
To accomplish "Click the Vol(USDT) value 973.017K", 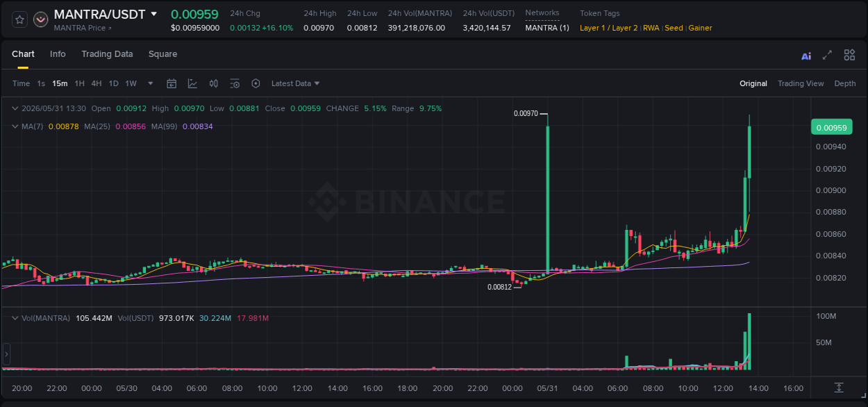I will coord(176,318).
